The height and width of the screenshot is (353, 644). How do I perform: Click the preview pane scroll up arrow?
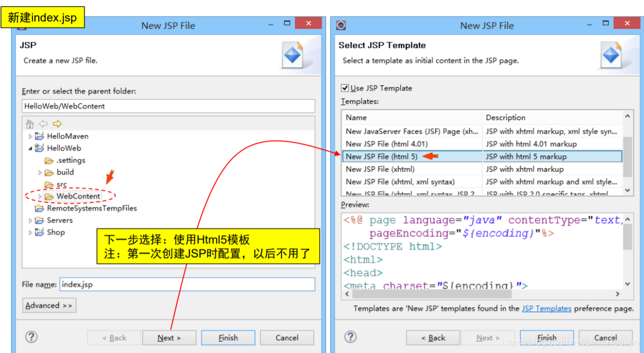(x=628, y=220)
